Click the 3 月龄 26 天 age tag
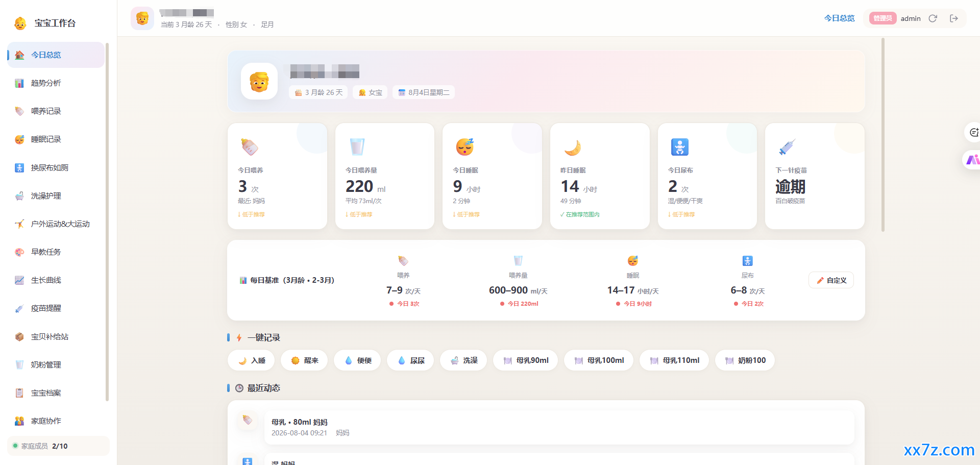980x465 pixels. [x=318, y=92]
